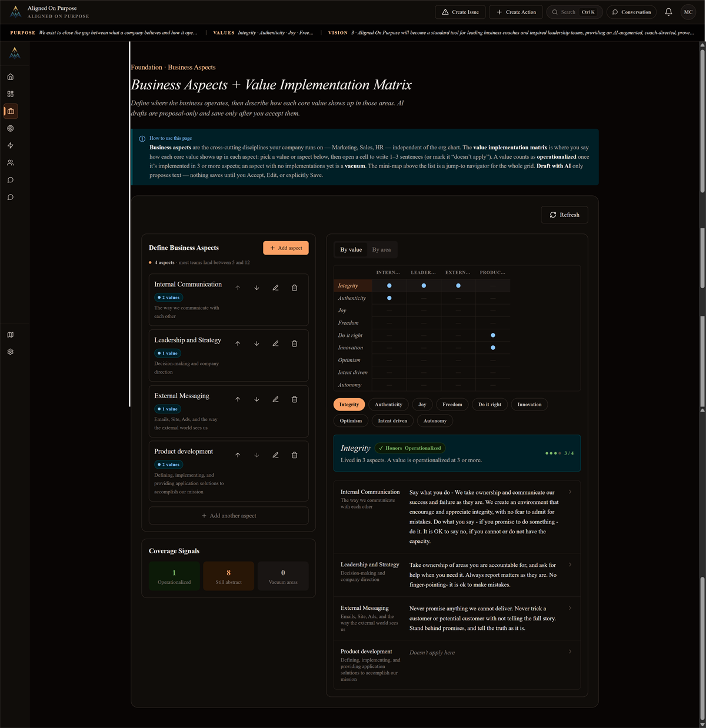
Task: Open the people team icon in the sidebar
Action: click(11, 163)
